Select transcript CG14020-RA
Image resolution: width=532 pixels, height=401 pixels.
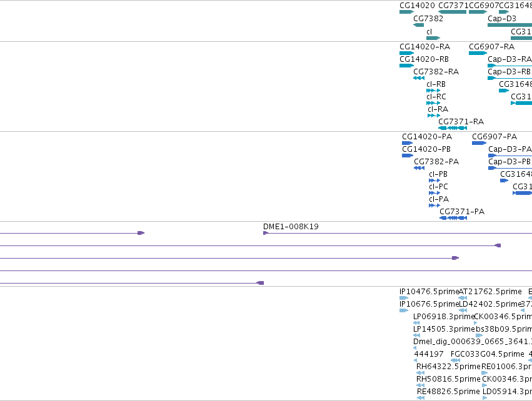[424, 46]
